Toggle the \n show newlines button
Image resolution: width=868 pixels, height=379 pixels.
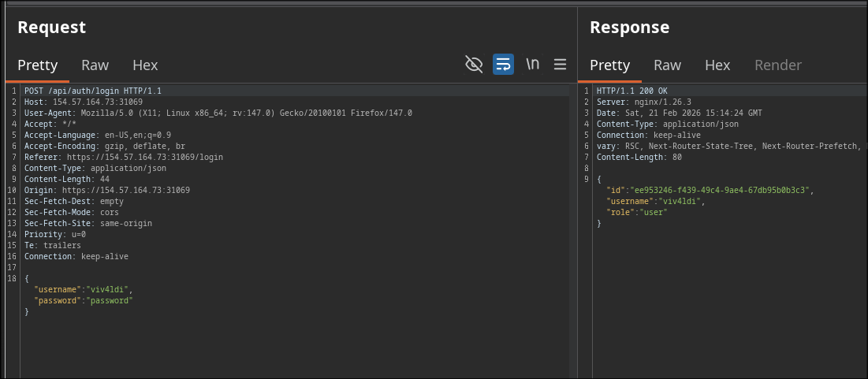(x=532, y=64)
